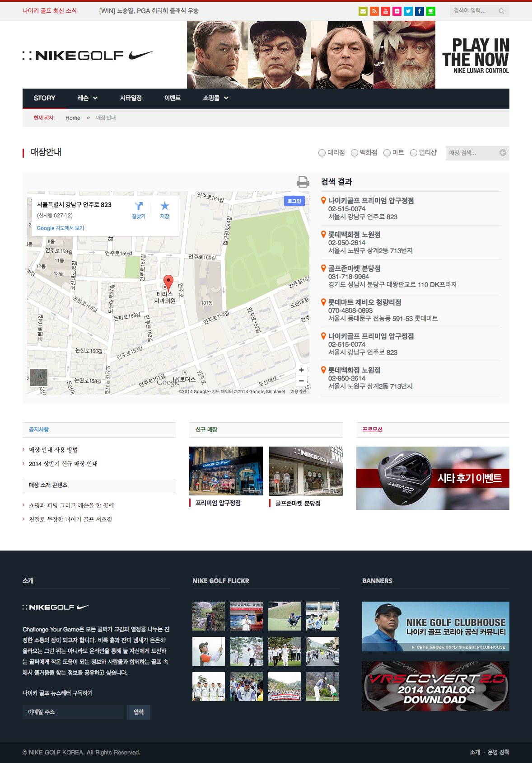
Task: Open first 롯데백화점 노원점 search result
Action: [354, 235]
